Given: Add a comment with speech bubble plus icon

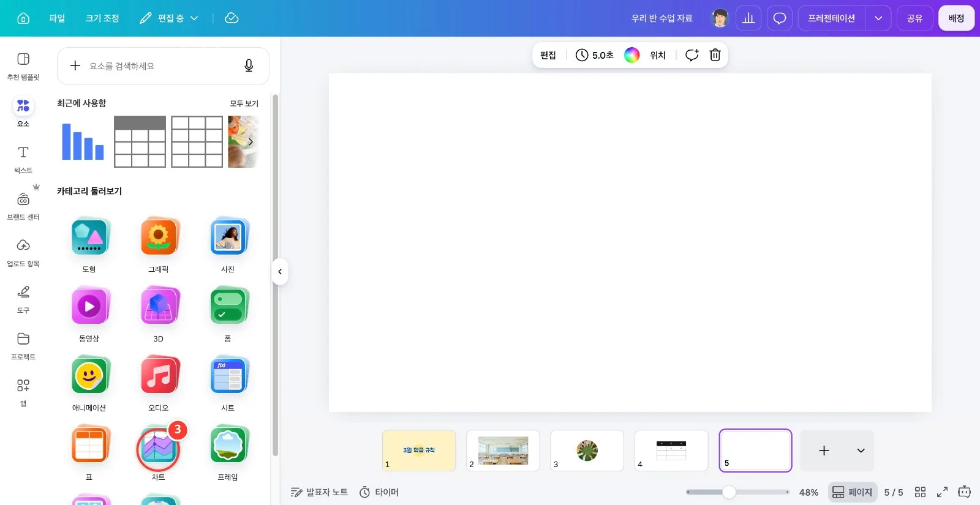Looking at the screenshot, I should (692, 55).
